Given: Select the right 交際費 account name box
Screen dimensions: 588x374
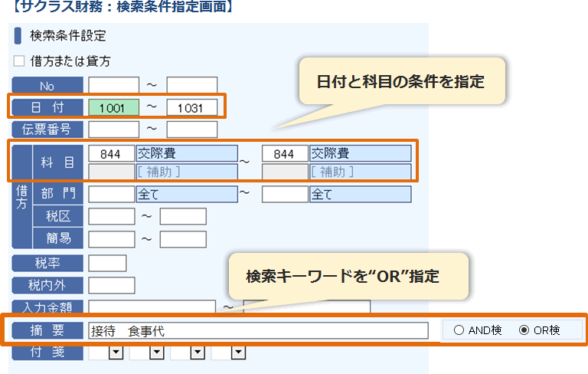Looking at the screenshot, I should 361,153.
